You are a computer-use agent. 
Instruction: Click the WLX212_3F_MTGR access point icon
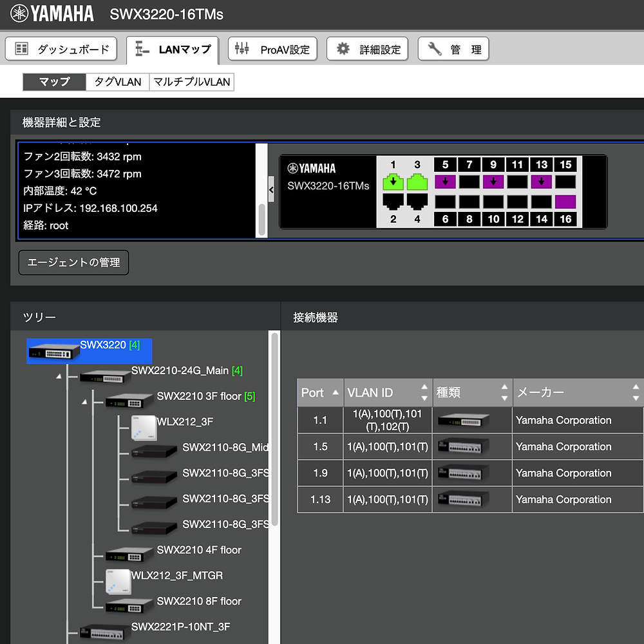[118, 582]
